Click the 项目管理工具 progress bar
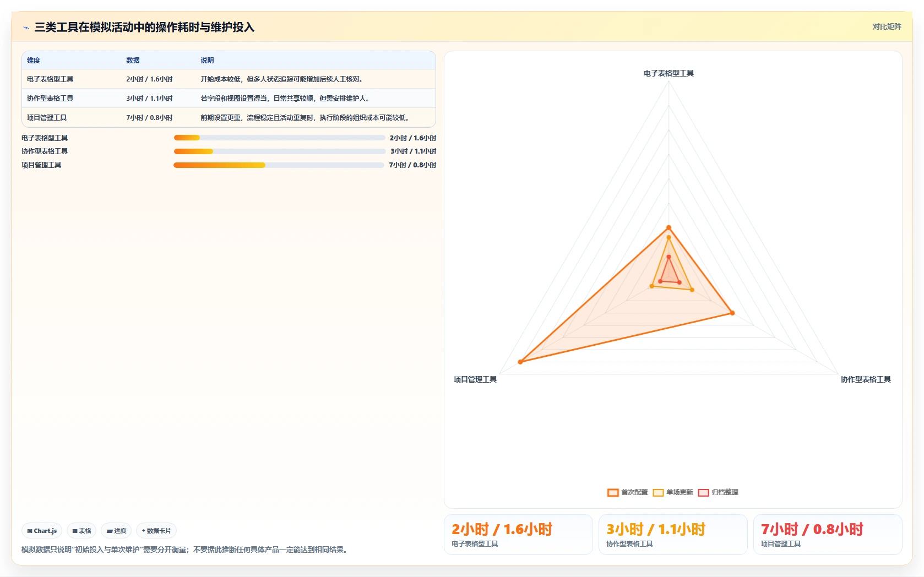This screenshot has width=924, height=577. 279,165
